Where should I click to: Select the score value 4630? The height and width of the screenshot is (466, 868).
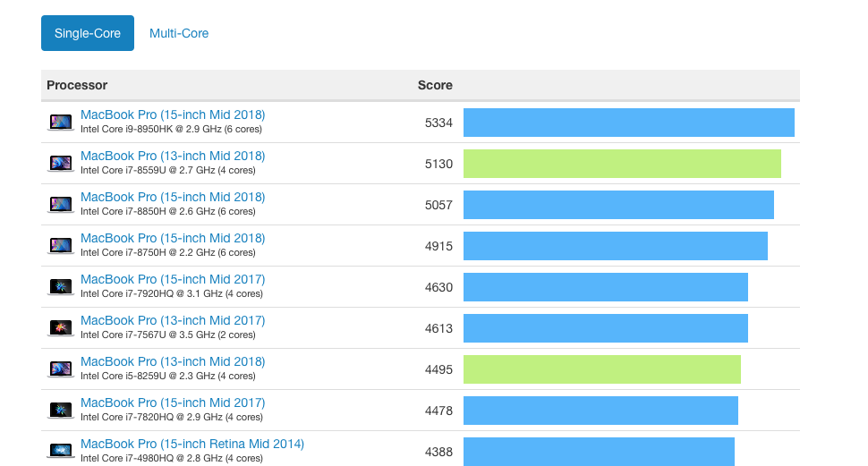coord(439,287)
